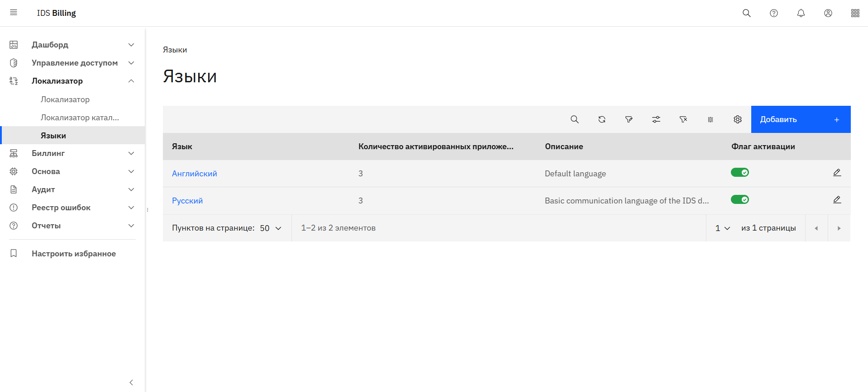Screen dimensions: 868x392
Task: Open the page number dropdown
Action: [722, 228]
